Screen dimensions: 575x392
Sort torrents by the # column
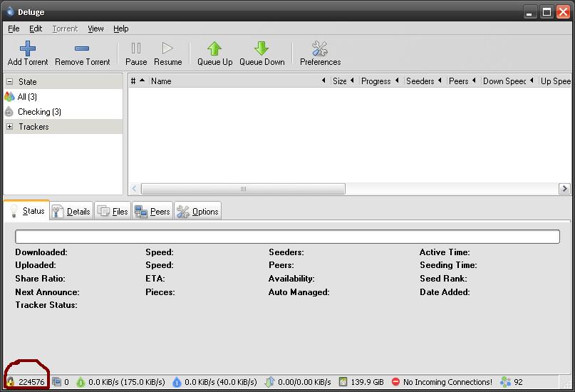pos(138,81)
